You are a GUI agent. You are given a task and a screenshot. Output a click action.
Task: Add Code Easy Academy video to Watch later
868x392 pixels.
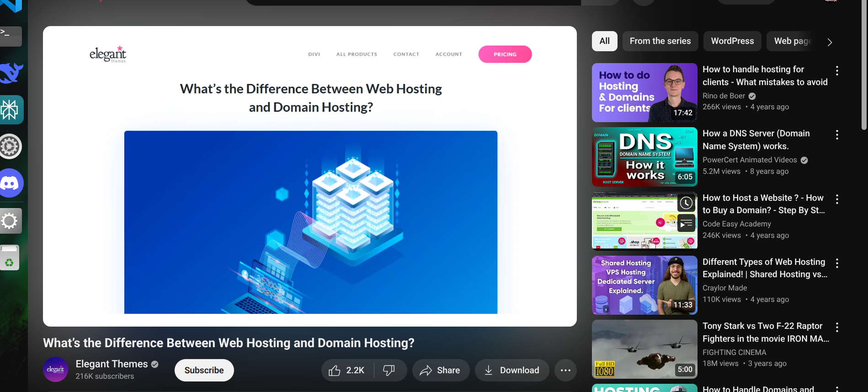tap(686, 203)
